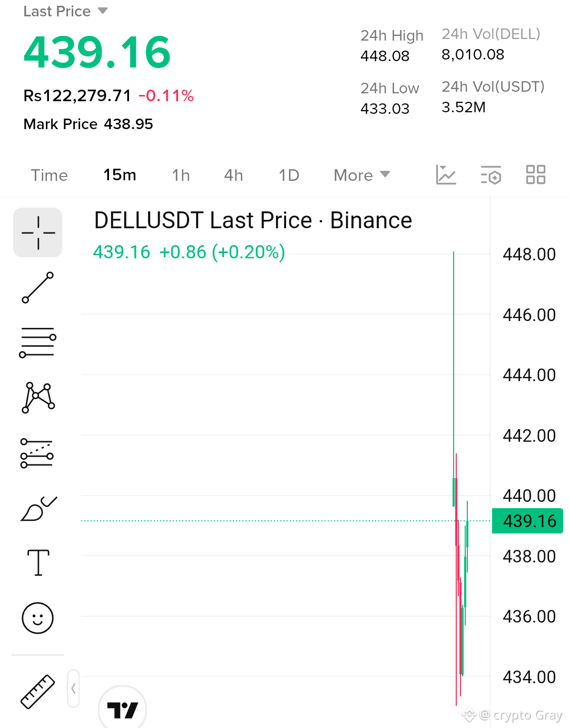Open the emoji sticker tool
This screenshot has width=569, height=728.
[x=38, y=618]
